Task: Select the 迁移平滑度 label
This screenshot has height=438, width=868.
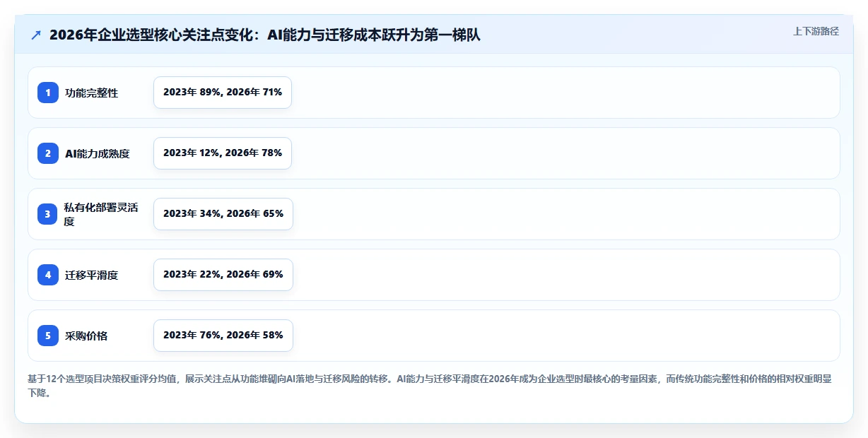Action: 92,275
